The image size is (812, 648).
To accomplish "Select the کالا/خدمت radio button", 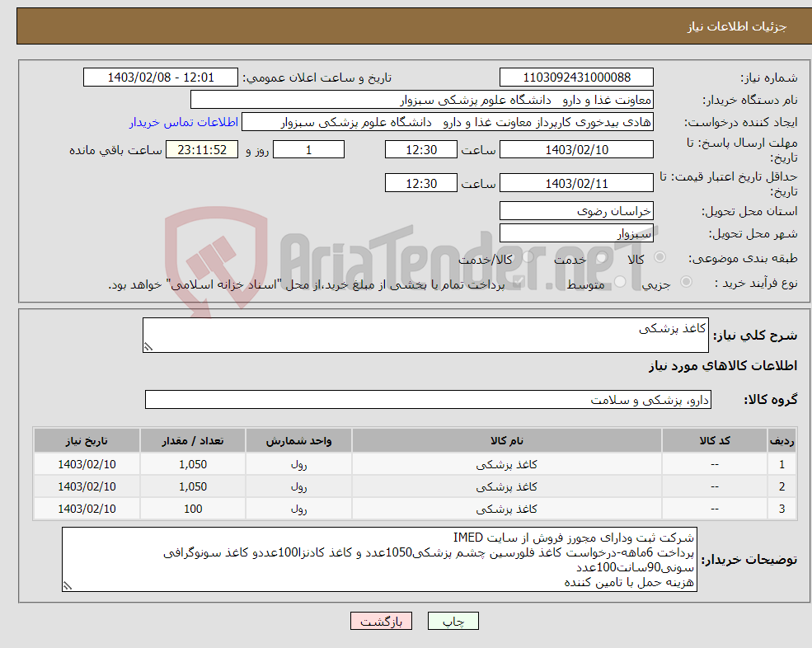I will pos(528,257).
